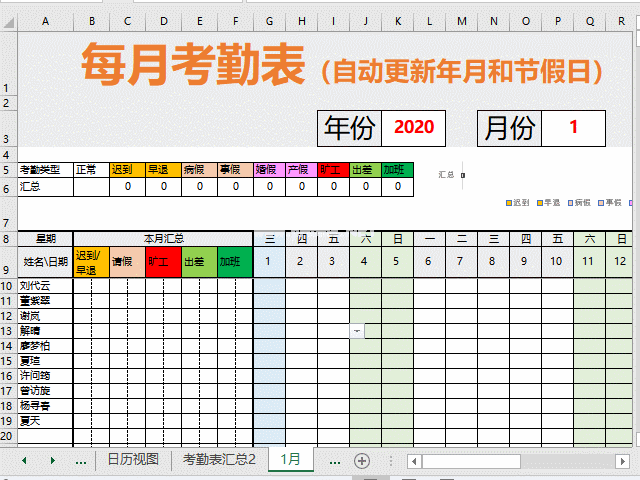Image resolution: width=640 pixels, height=480 pixels.
Task: Click the light green 出差 legend cell
Action: click(365, 170)
